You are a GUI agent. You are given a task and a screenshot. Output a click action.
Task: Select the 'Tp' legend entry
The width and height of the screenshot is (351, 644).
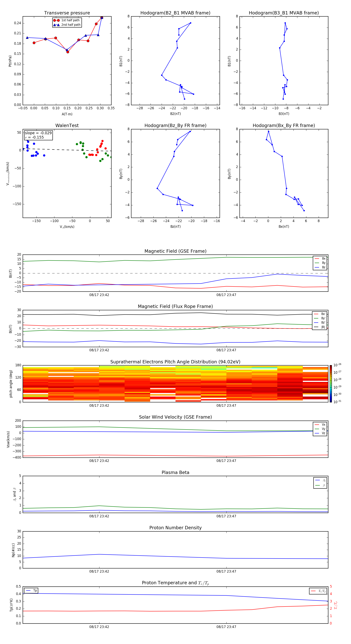31,591
